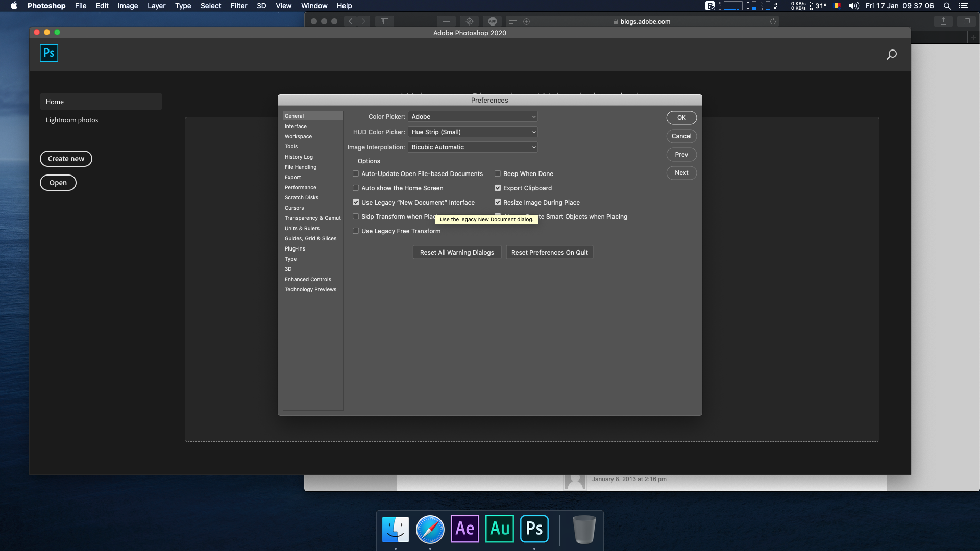Toggle Use Legacy New Document Interface
The image size is (980, 551).
click(355, 202)
